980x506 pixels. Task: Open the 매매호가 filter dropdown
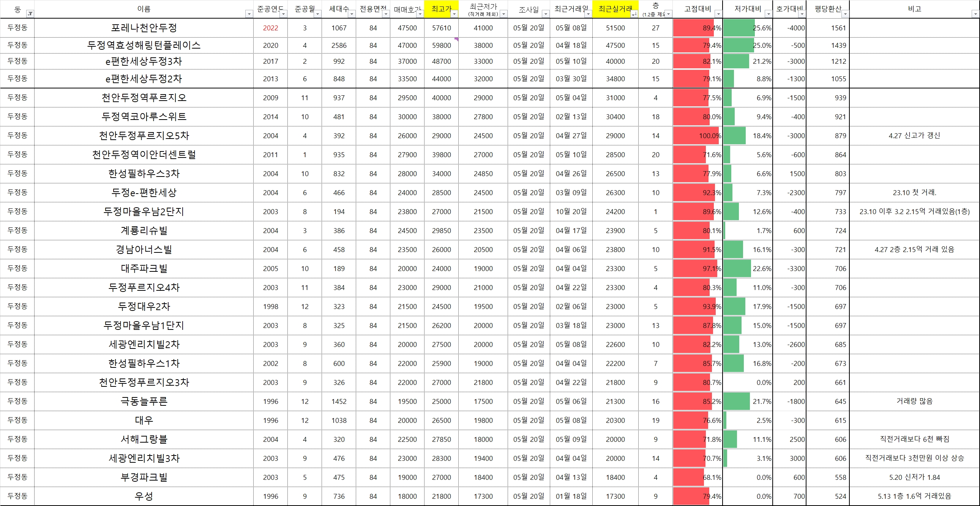pos(420,14)
